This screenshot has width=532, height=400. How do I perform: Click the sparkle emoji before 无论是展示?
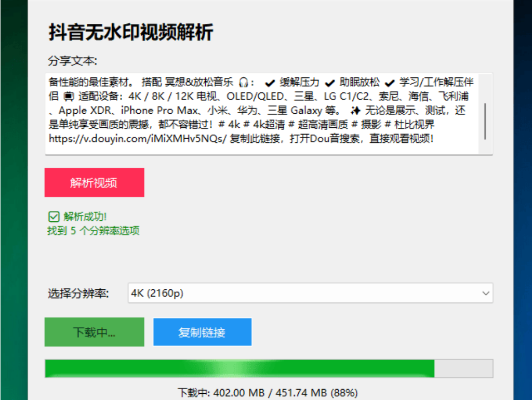(356, 110)
